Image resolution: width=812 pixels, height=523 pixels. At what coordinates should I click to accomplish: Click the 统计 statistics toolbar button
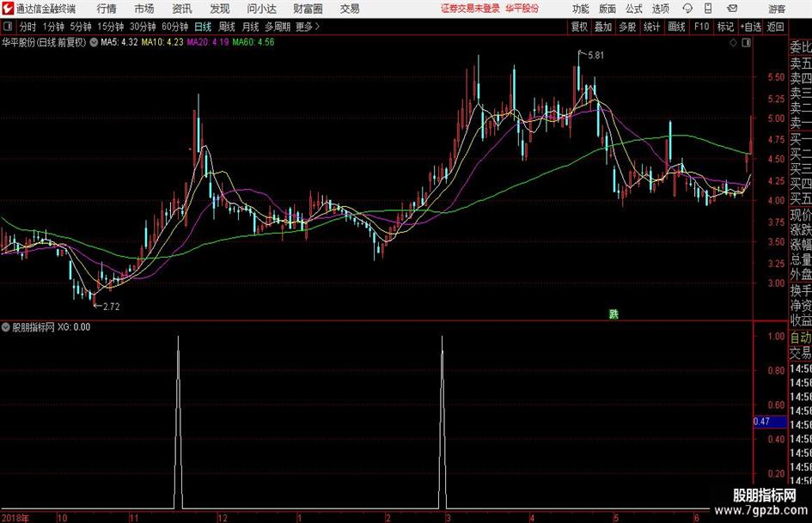pos(651,27)
